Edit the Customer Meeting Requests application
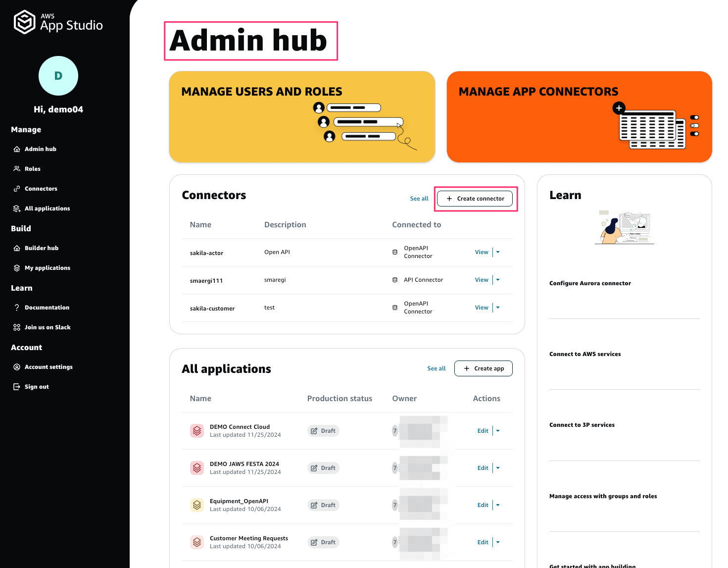 pos(483,542)
